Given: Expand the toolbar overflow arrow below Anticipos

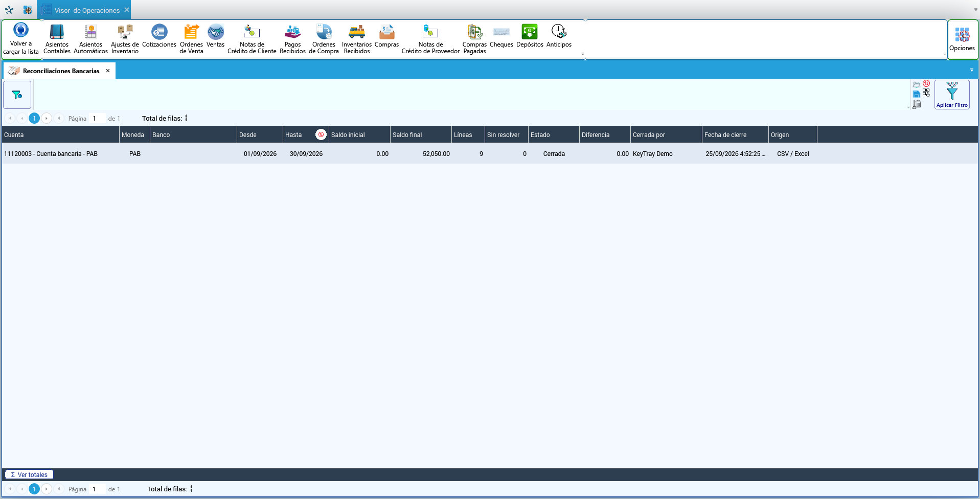Looking at the screenshot, I should [x=582, y=54].
